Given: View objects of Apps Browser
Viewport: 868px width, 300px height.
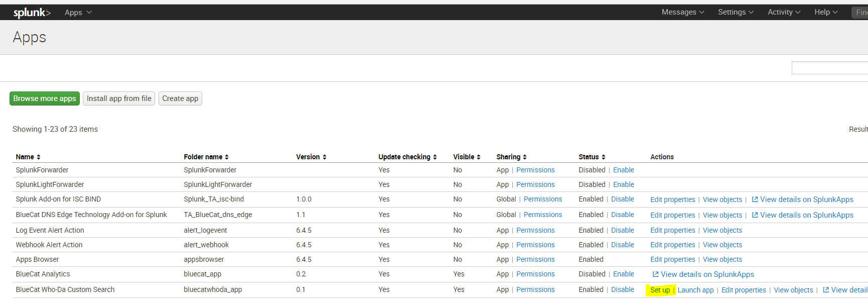Looking at the screenshot, I should (x=722, y=259).
